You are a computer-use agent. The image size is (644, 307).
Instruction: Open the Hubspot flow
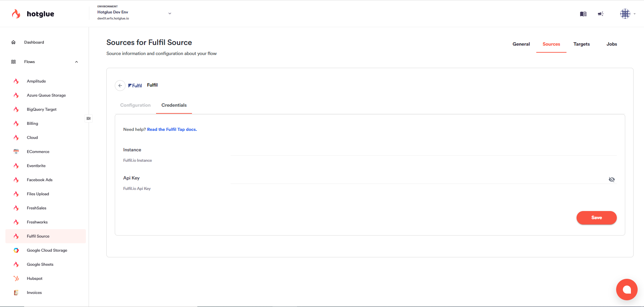[35, 278]
